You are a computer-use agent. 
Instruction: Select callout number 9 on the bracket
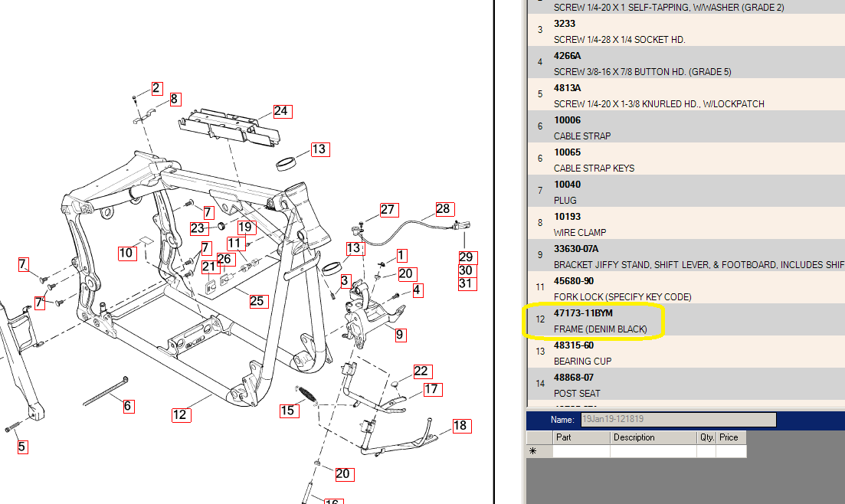(x=401, y=334)
